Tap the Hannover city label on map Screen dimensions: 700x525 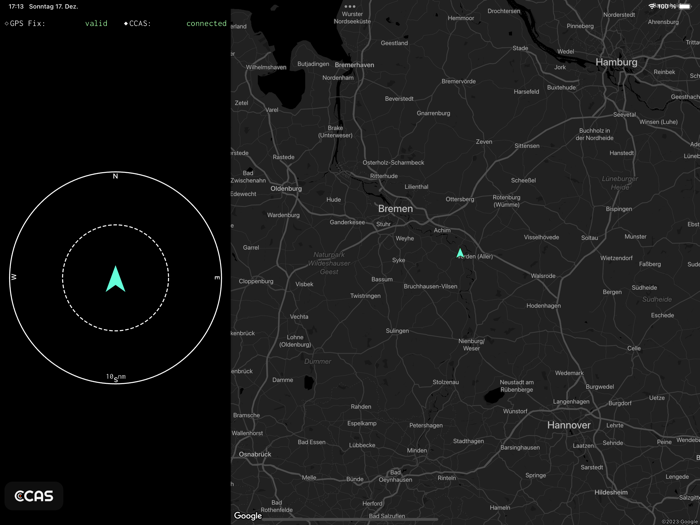[569, 425]
